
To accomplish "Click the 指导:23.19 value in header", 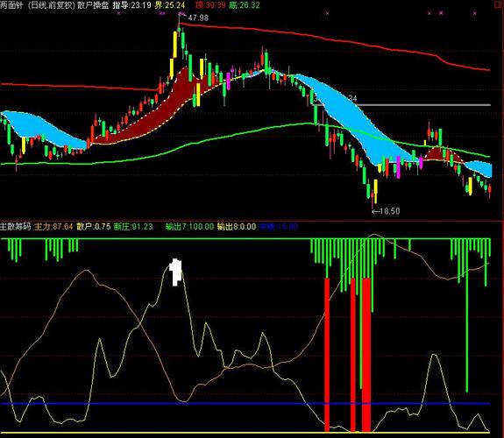I will [x=131, y=5].
